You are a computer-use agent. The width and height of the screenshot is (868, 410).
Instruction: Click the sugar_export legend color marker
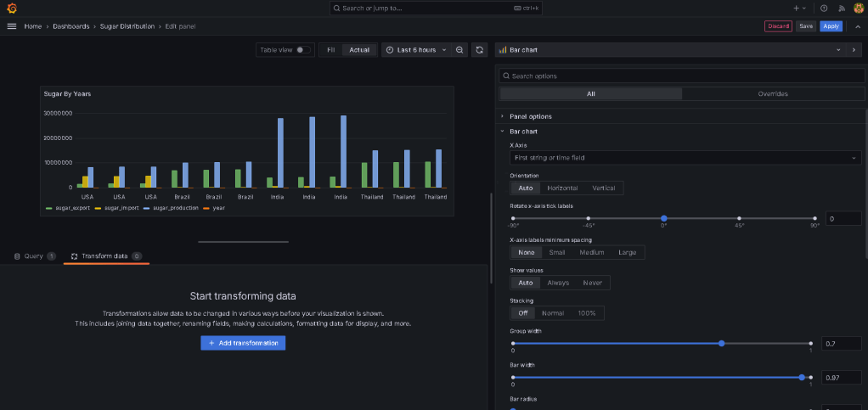[48, 208]
